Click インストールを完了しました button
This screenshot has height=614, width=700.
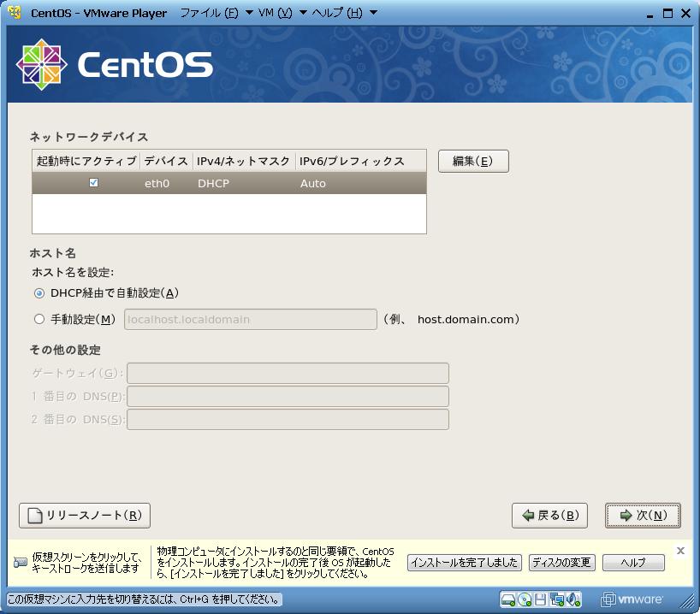[x=464, y=563]
